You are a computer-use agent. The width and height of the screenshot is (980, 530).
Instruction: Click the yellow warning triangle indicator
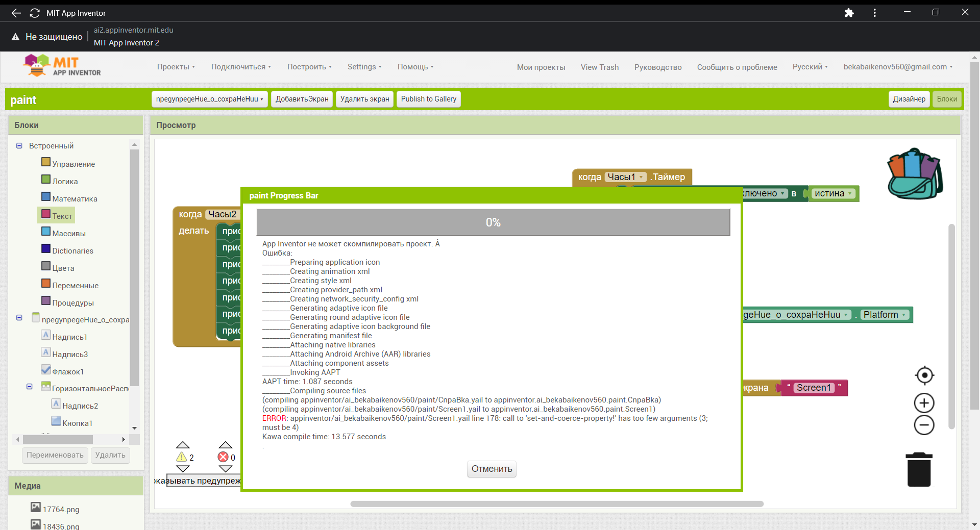point(182,457)
